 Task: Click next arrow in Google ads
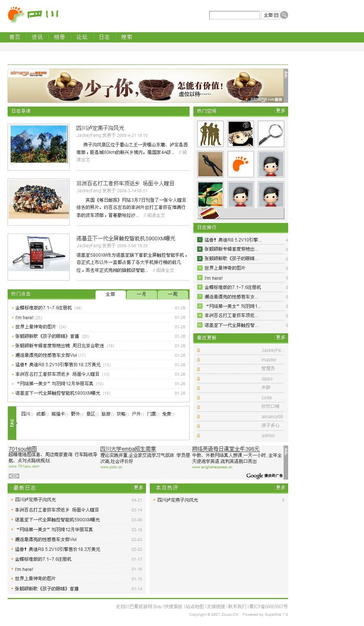coord(17,476)
